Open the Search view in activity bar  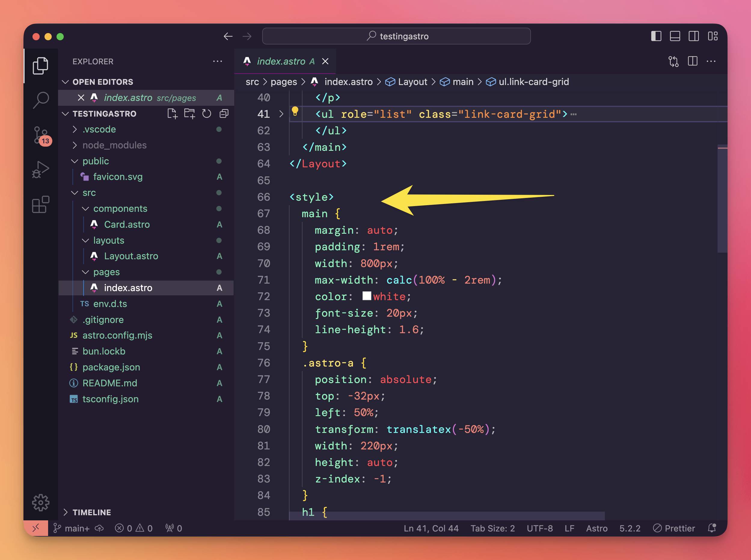click(x=41, y=100)
